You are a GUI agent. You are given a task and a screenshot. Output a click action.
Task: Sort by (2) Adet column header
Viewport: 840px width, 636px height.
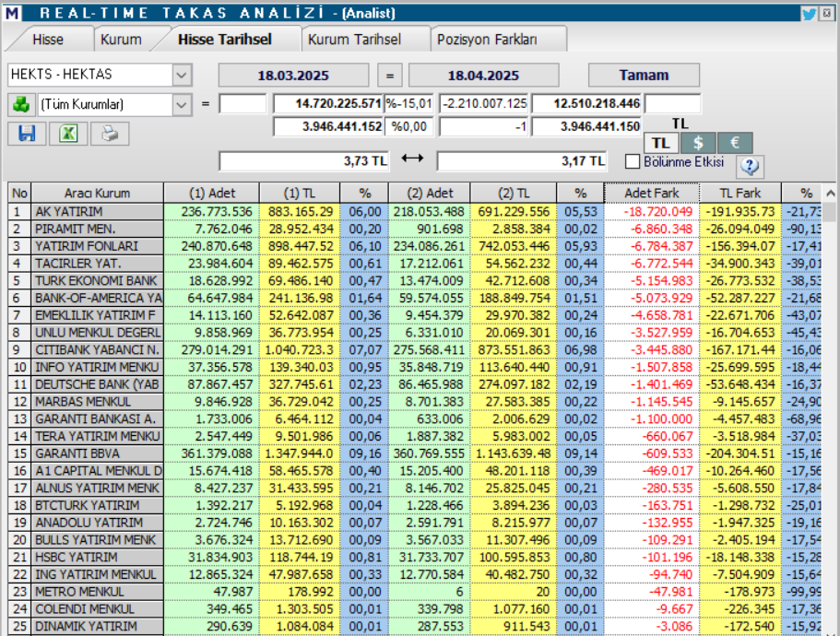click(430, 194)
